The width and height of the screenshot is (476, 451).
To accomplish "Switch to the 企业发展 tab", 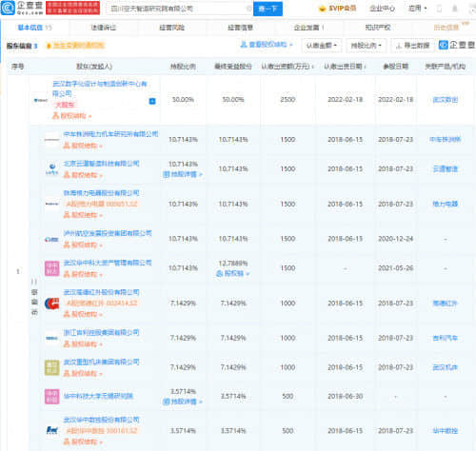I will pos(308,28).
